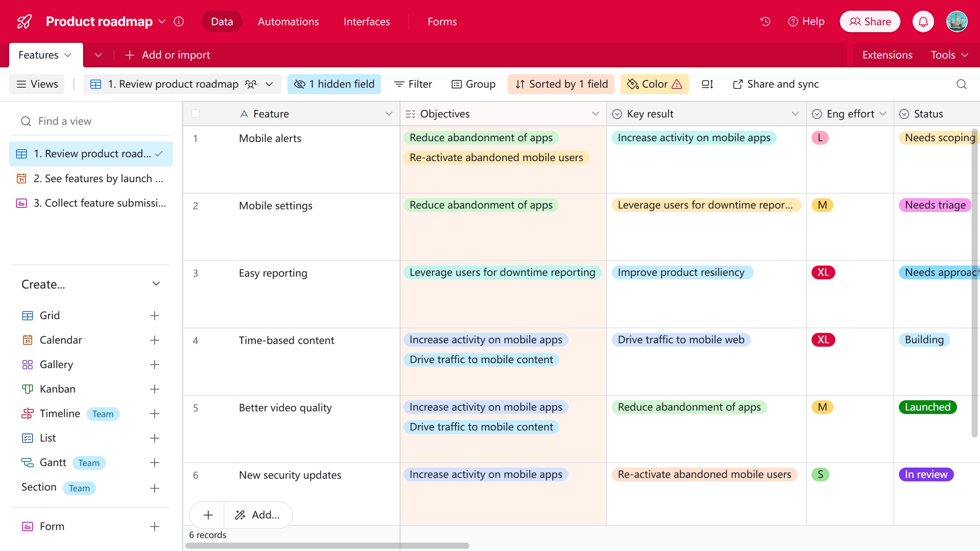Screen dimensions: 980x551
Task: Open notifications bell
Action: [x=923, y=21]
